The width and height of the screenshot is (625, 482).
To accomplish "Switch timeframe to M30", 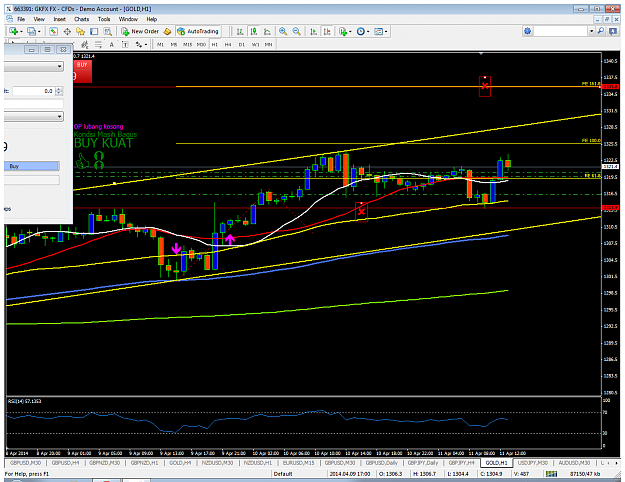I will click(x=201, y=45).
